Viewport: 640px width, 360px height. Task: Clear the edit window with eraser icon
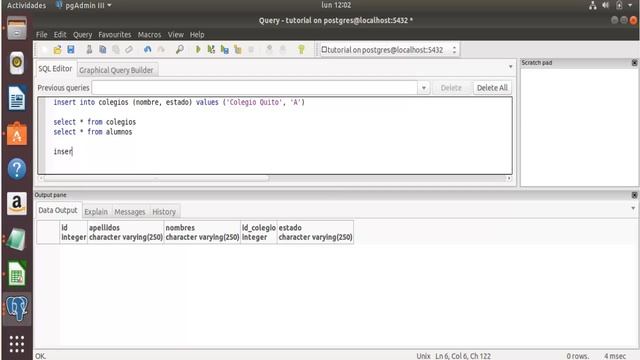tap(129, 50)
